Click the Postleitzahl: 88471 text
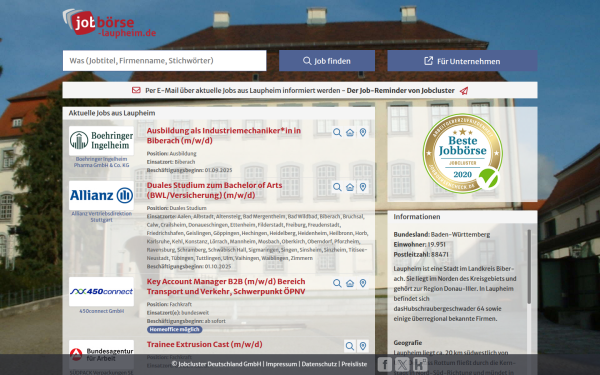Image resolution: width=600 pixels, height=375 pixels. [x=421, y=254]
